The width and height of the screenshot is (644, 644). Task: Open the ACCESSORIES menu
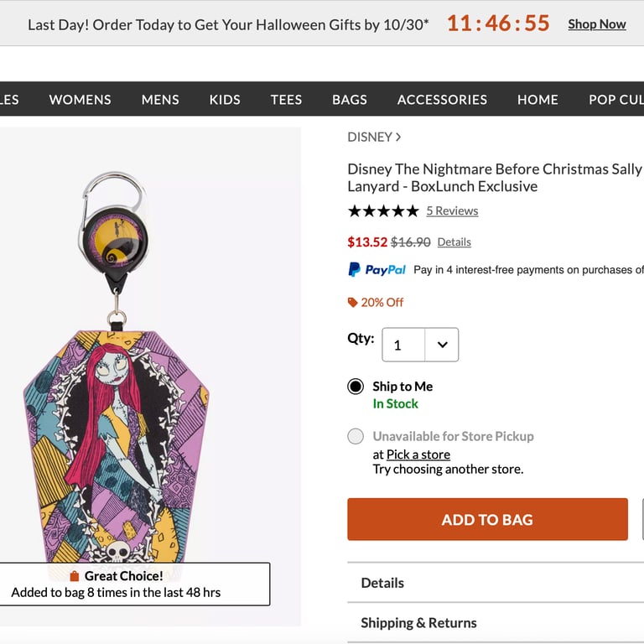click(442, 100)
